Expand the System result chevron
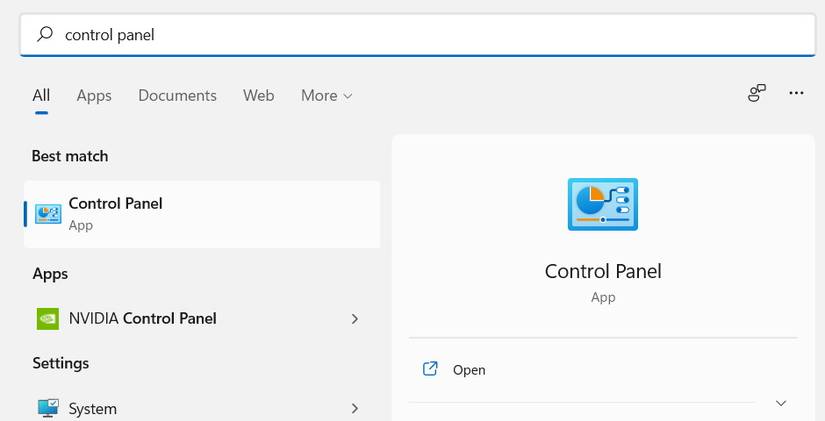This screenshot has width=825, height=421. pos(355,408)
